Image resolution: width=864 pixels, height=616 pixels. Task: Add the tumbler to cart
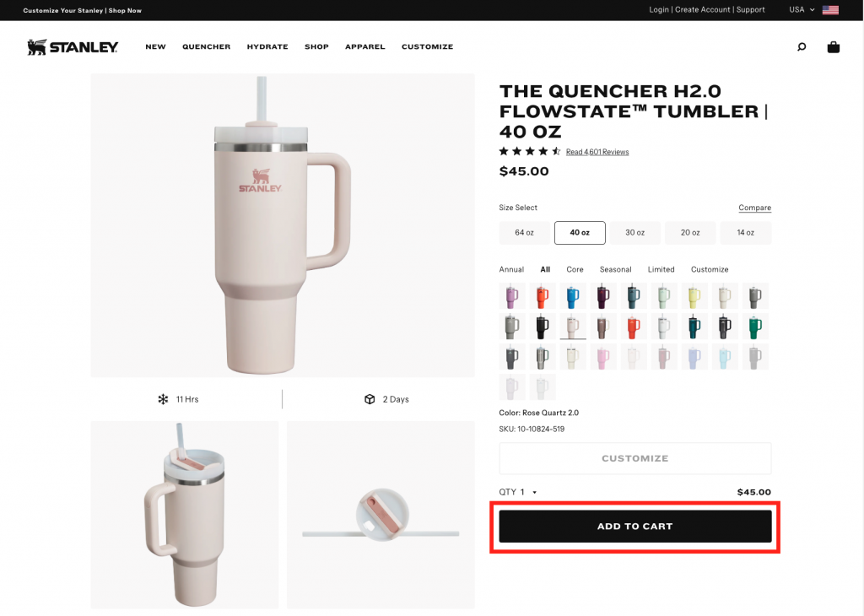click(634, 527)
